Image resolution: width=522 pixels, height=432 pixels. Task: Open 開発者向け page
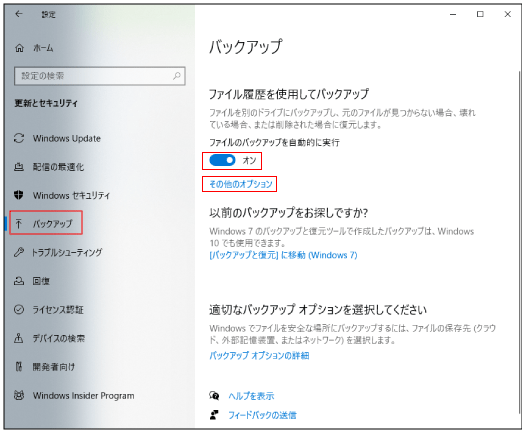[x=54, y=367]
